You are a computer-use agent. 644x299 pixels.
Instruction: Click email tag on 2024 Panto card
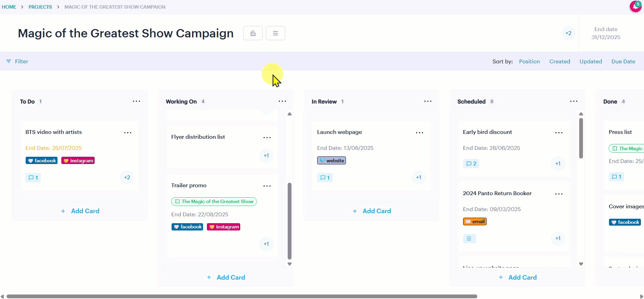[475, 221]
